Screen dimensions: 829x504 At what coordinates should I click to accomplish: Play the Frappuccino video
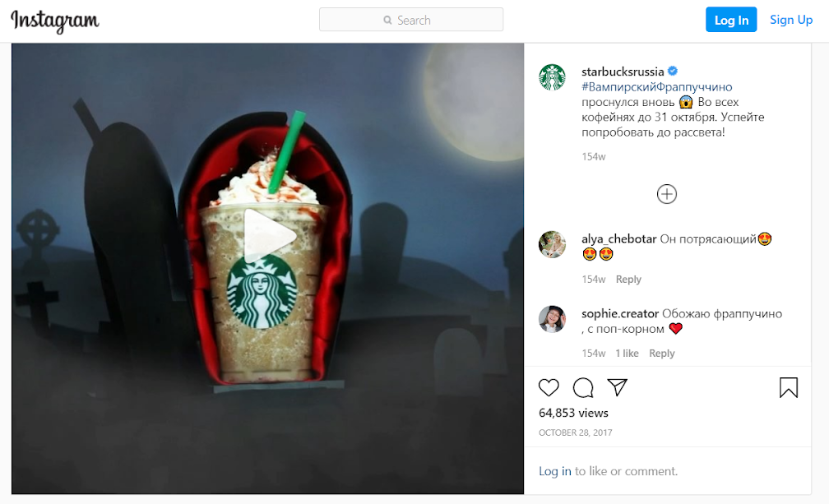click(269, 237)
